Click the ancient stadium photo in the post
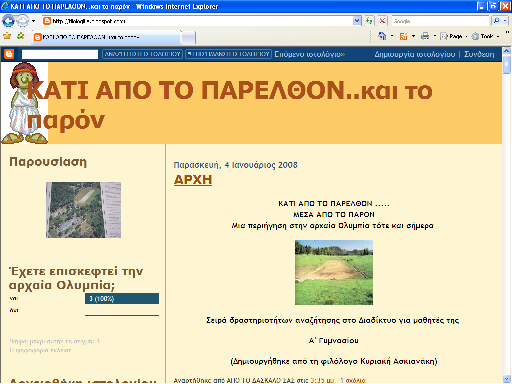 [x=334, y=272]
